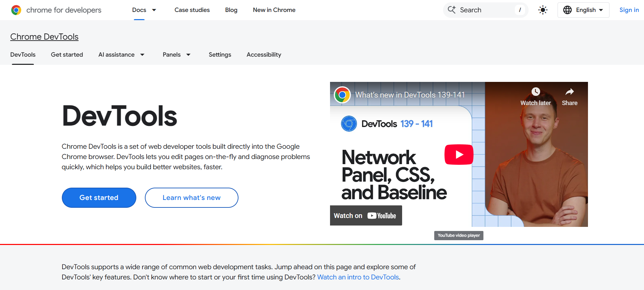The image size is (644, 290).
Task: Click the Chrome channel icon in video title
Action: click(x=342, y=95)
